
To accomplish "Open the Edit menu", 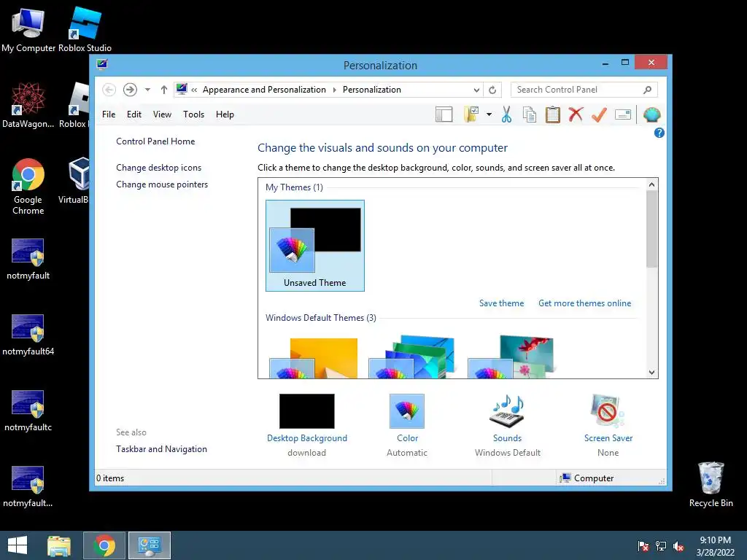I will [x=134, y=114].
